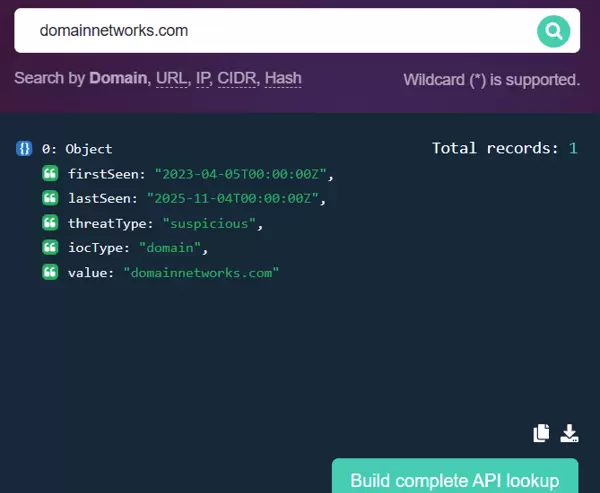Click the curly-braces object icon
Image resolution: width=600 pixels, height=493 pixels.
(x=24, y=149)
